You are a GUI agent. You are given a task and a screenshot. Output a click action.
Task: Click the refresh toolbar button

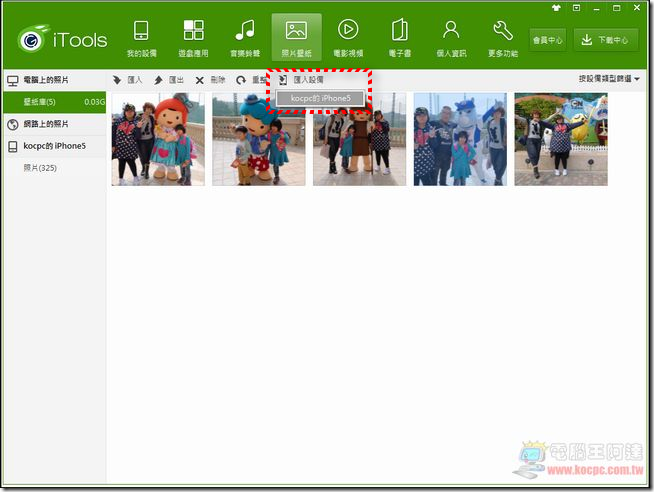click(250, 80)
